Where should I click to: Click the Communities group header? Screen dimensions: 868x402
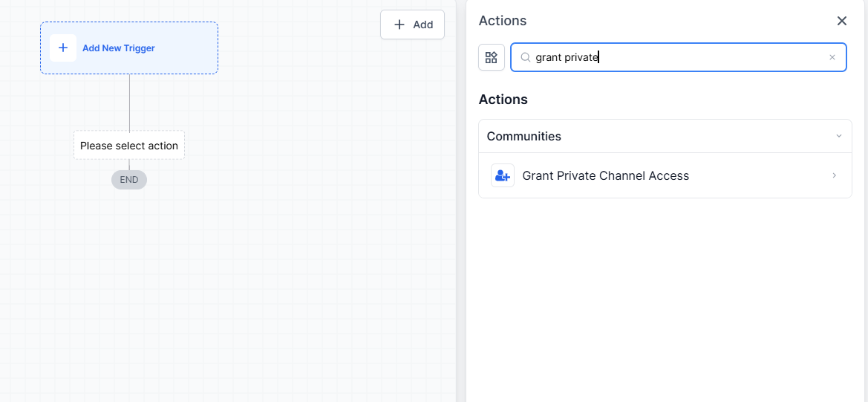[524, 136]
